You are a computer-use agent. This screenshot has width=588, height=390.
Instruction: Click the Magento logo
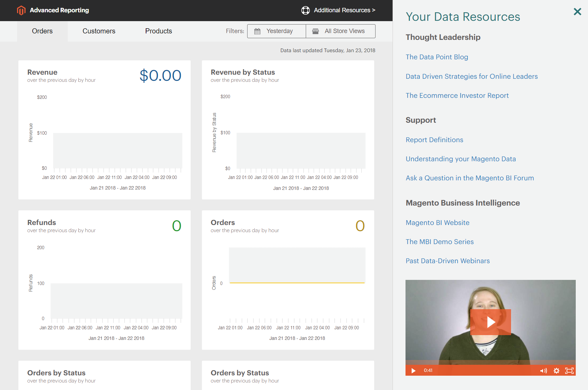tap(21, 10)
